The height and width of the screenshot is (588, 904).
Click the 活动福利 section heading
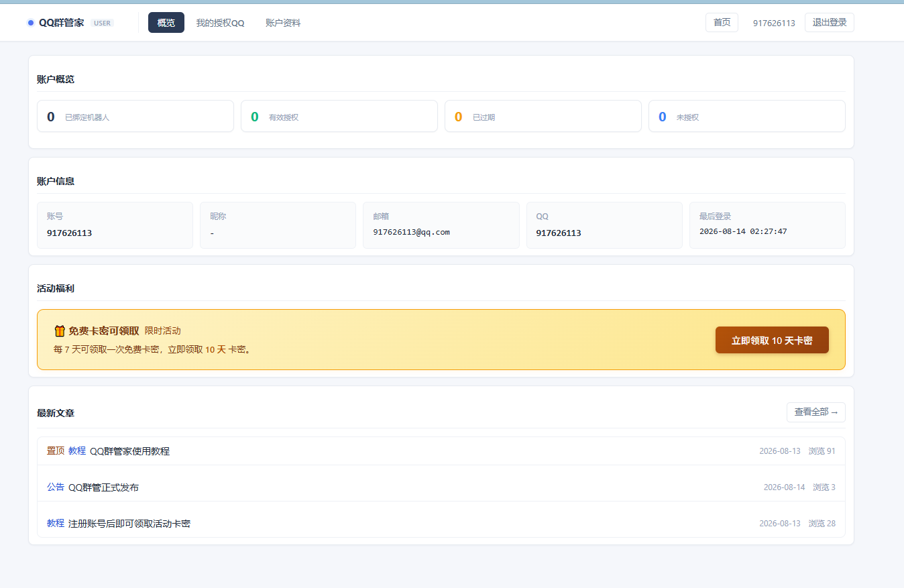click(56, 288)
